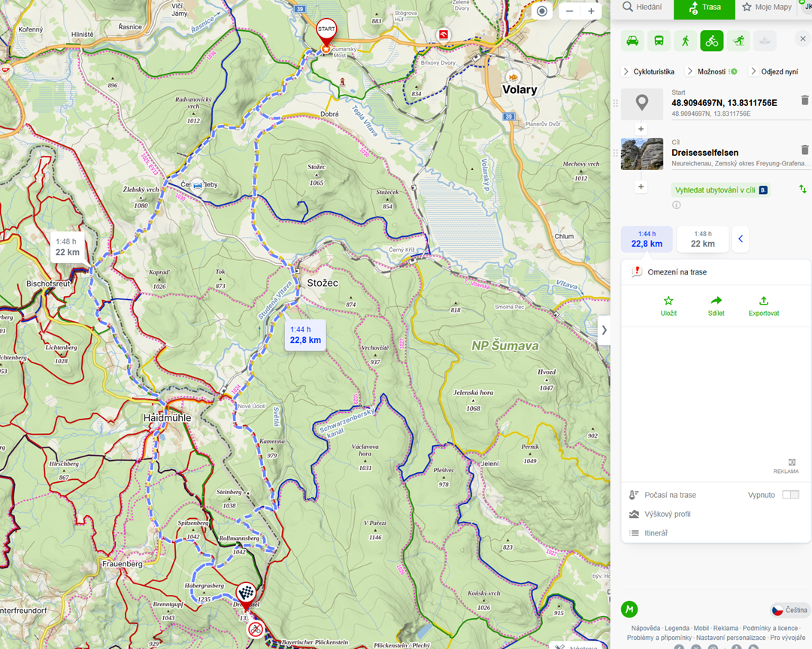Select car as the transport mode
This screenshot has width=812, height=649.
[x=632, y=41]
